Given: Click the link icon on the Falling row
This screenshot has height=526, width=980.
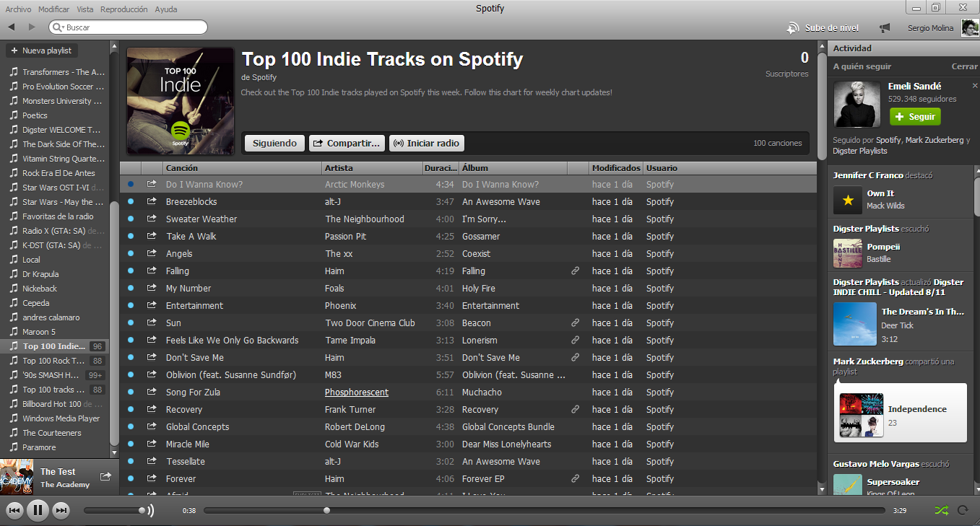Looking at the screenshot, I should click(576, 271).
